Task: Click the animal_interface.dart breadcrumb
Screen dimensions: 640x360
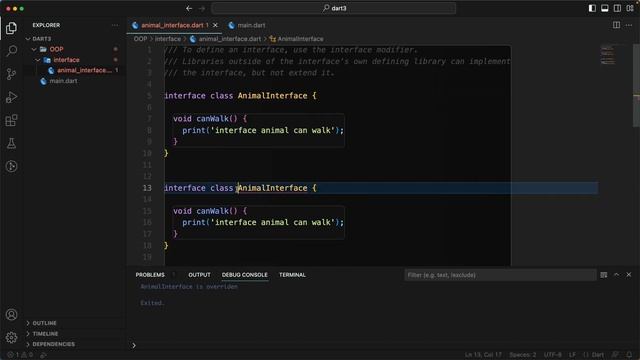Action: pyautogui.click(x=229, y=39)
